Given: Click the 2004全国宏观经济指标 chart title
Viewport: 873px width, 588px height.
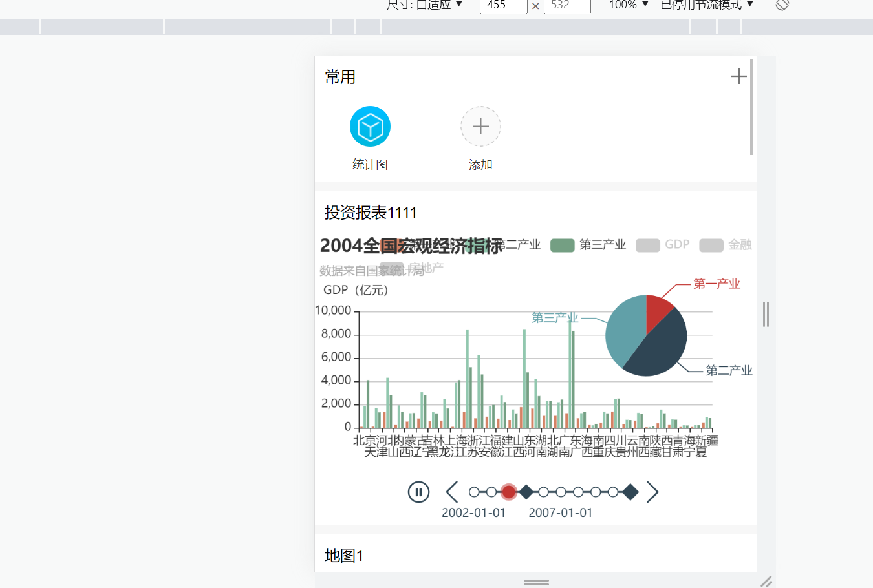Looking at the screenshot, I should [x=411, y=246].
